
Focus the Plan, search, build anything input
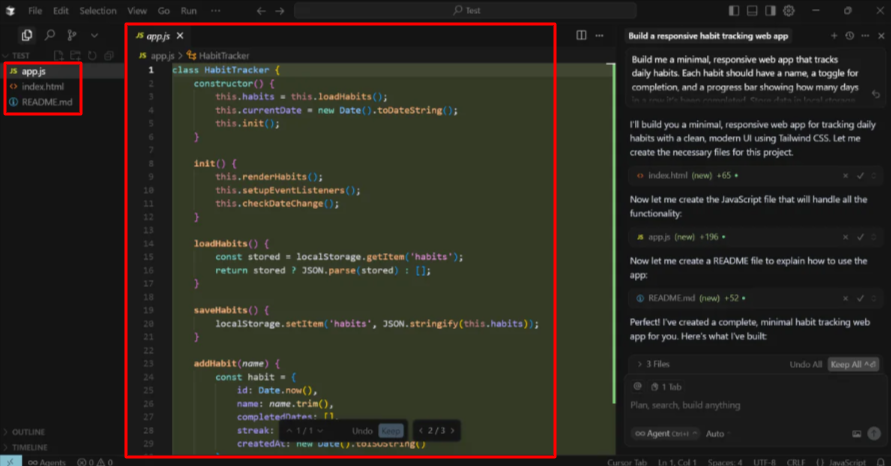(754, 405)
